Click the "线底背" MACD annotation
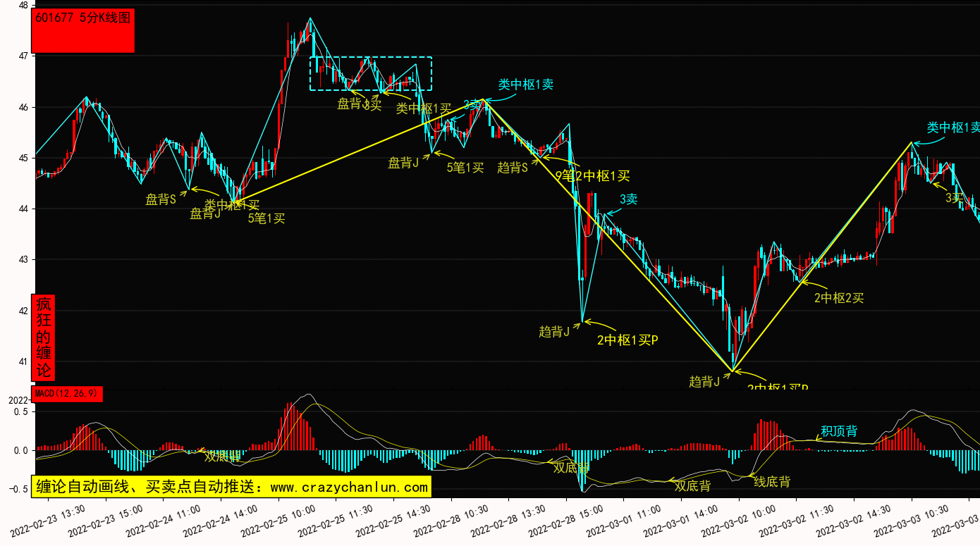 pos(772,482)
